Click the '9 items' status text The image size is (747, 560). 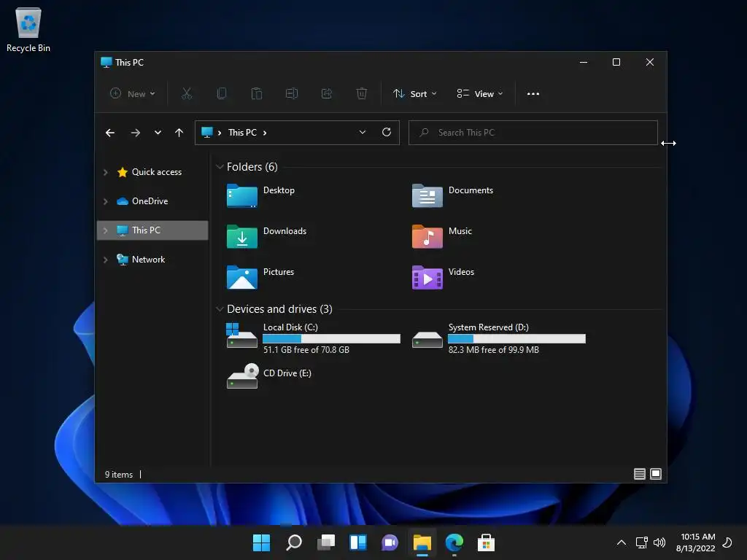point(119,475)
